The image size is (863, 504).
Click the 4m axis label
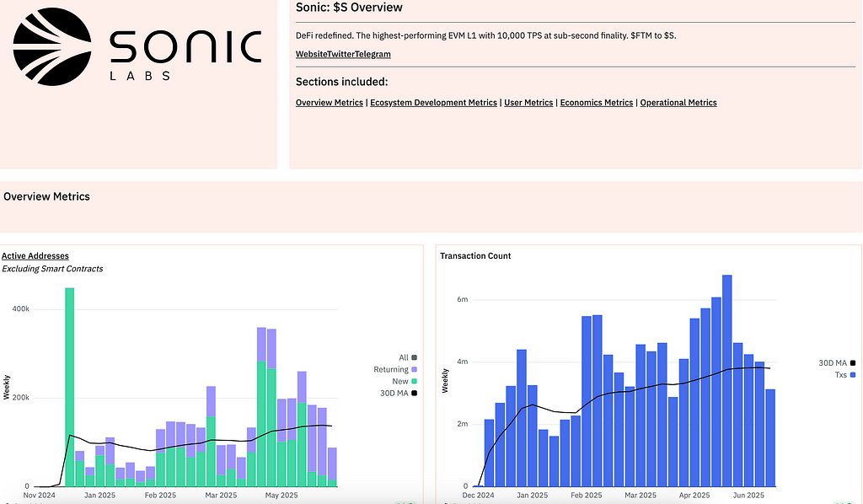click(463, 362)
